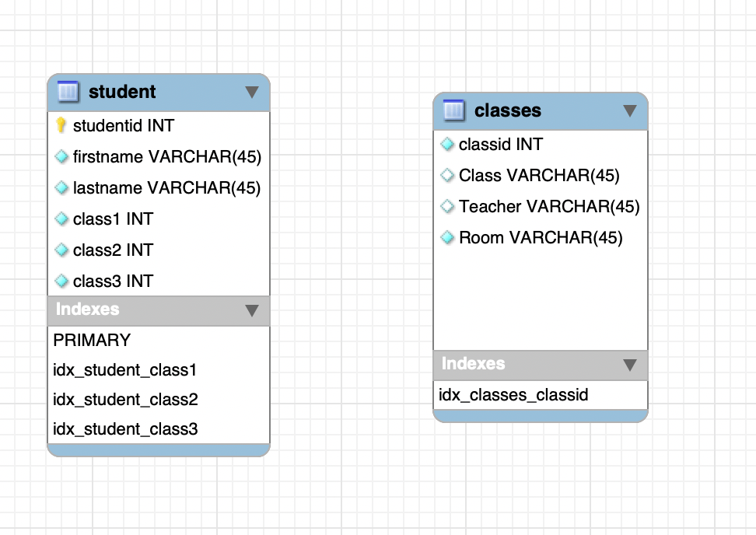This screenshot has width=756, height=535.
Task: Click the hollow diamond beside Class column
Action: click(447, 175)
